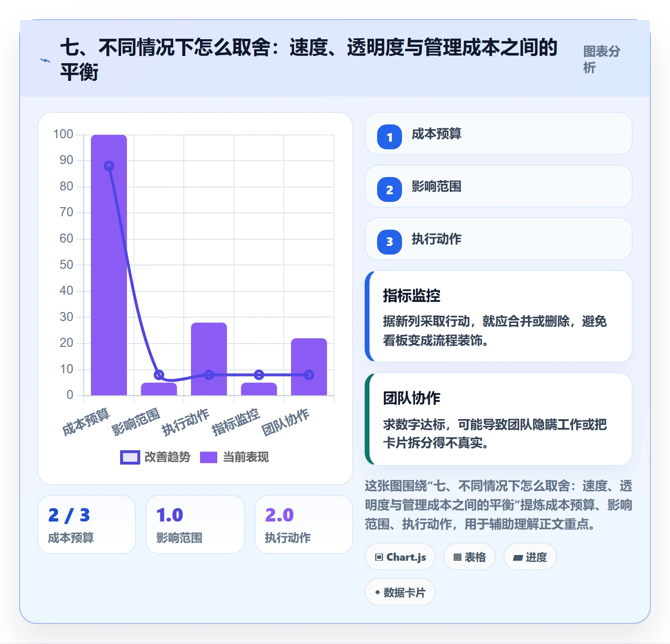This screenshot has width=670, height=644.
Task: Click the 影响范围 x-axis label
Action: (x=135, y=422)
